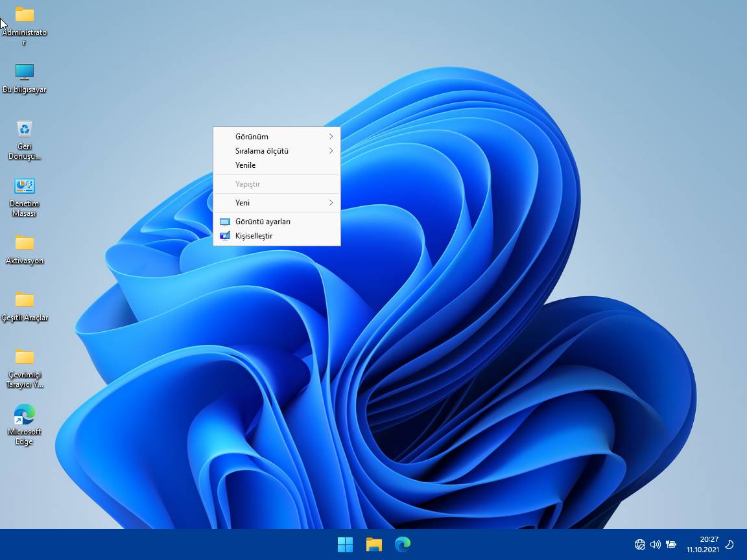747x560 pixels.
Task: Open the Windows Start button
Action: [x=345, y=545]
